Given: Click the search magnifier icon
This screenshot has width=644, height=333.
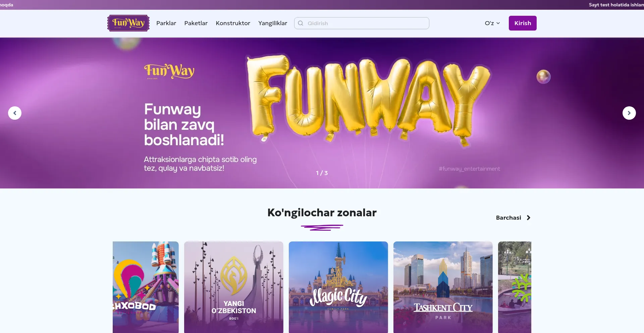Looking at the screenshot, I should pos(301,23).
